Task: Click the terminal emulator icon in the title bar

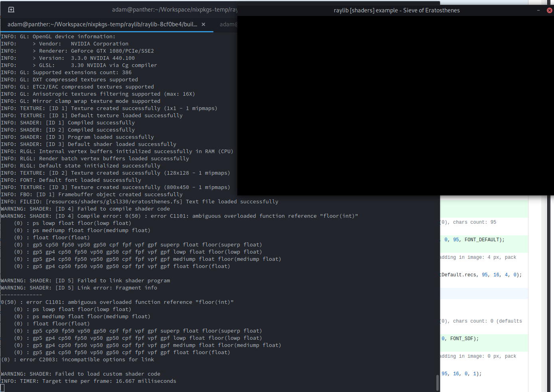Action: [x=11, y=9]
